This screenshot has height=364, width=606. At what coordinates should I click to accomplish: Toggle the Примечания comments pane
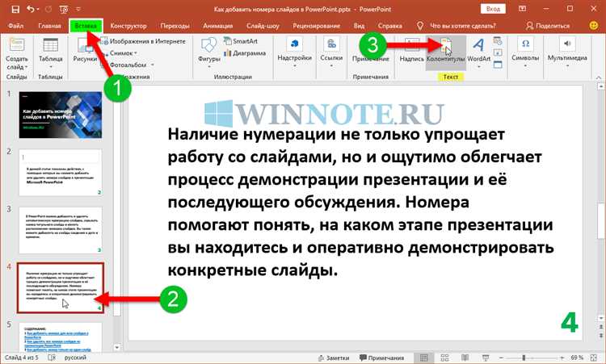click(382, 358)
